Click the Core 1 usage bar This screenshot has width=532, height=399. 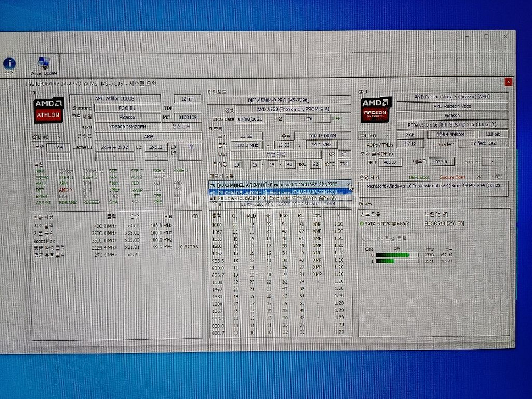click(x=392, y=261)
